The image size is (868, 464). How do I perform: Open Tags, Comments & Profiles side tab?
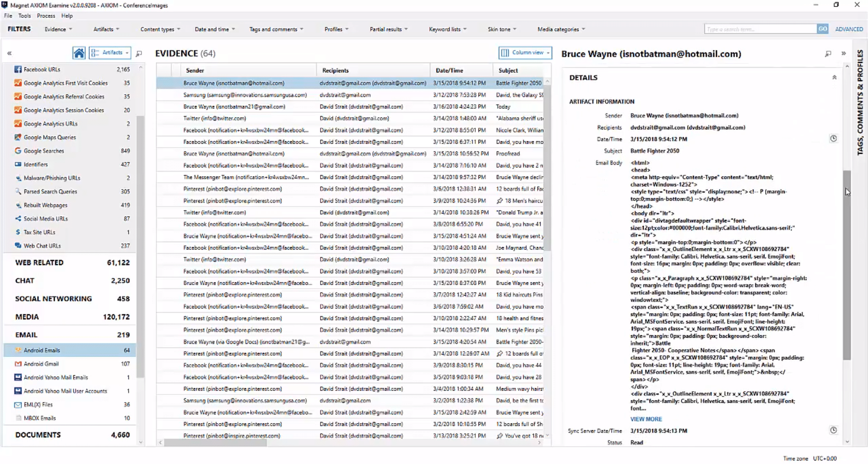coord(860,102)
